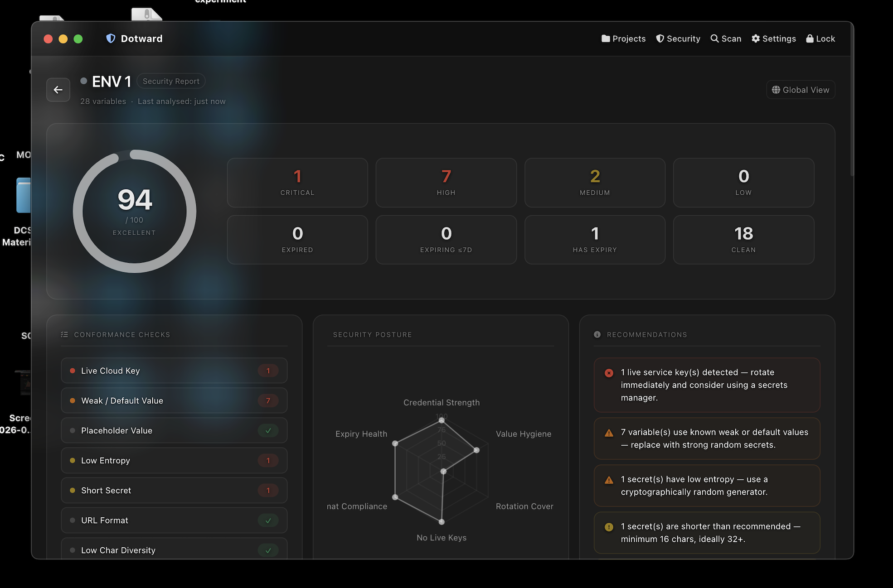Select the Placeholder Value check row

click(x=174, y=430)
